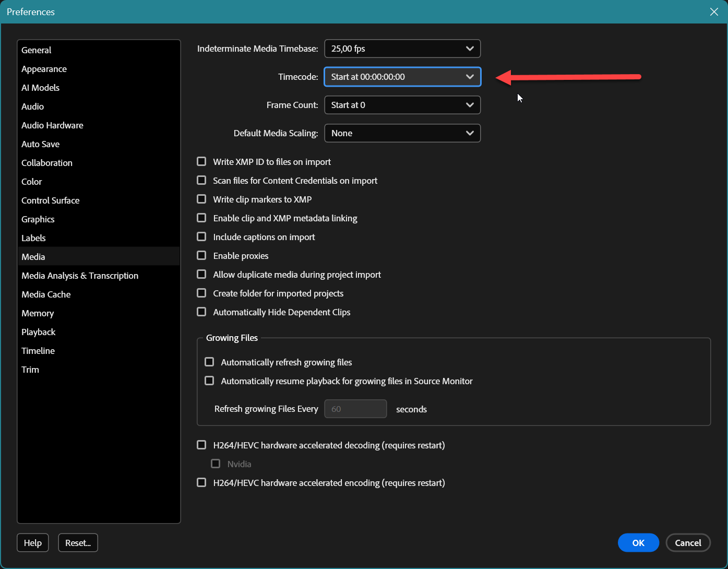The height and width of the screenshot is (569, 728).
Task: Enable proxies
Action: coord(201,255)
